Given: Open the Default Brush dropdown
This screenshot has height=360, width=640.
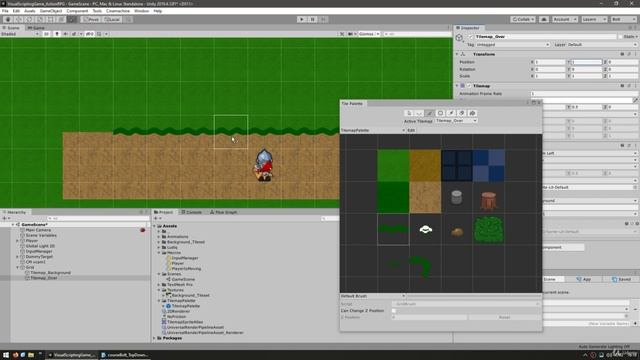Looking at the screenshot, I should [x=373, y=296].
